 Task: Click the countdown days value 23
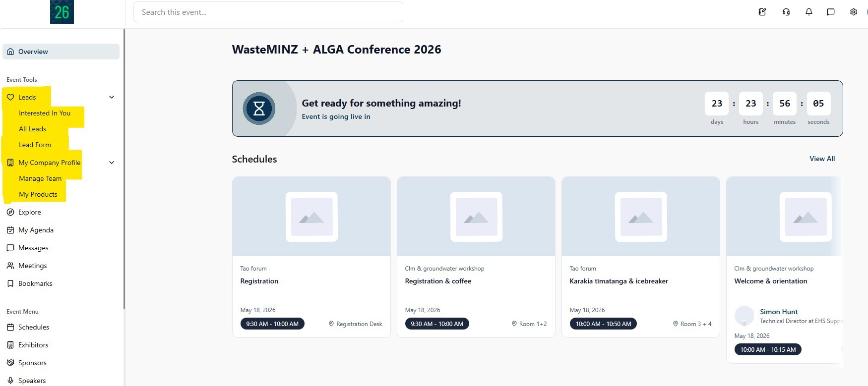pos(717,104)
